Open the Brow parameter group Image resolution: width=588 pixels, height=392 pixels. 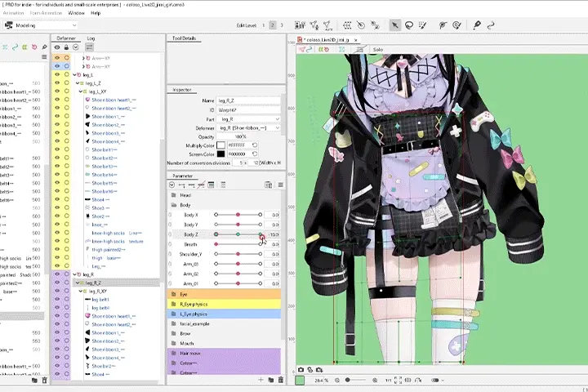click(224, 333)
